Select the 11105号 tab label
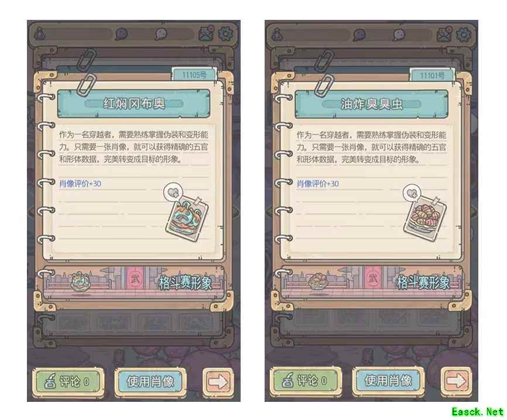Viewport: 507px width, 420px height. coord(194,75)
